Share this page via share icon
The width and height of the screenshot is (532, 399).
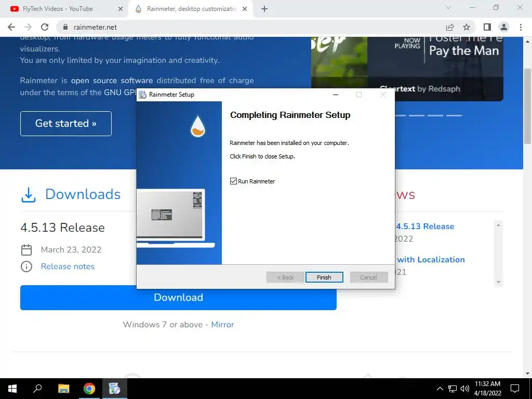point(450,27)
